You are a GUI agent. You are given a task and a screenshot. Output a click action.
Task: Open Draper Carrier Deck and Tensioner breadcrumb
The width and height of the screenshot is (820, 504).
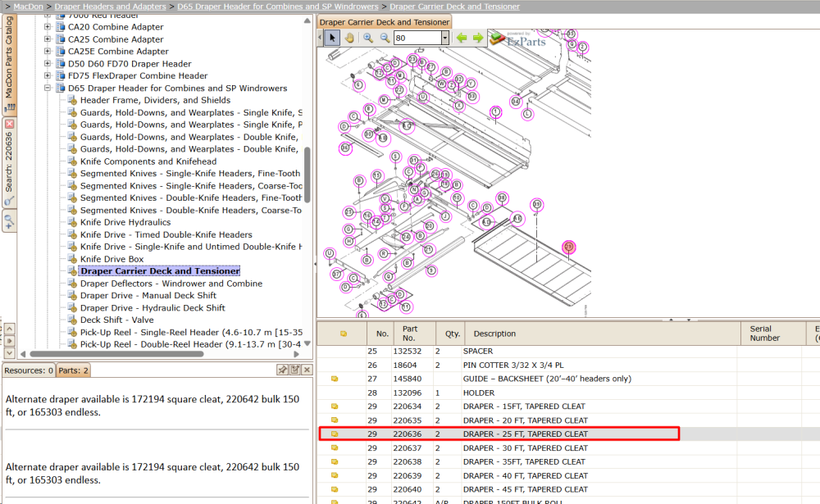pos(454,7)
